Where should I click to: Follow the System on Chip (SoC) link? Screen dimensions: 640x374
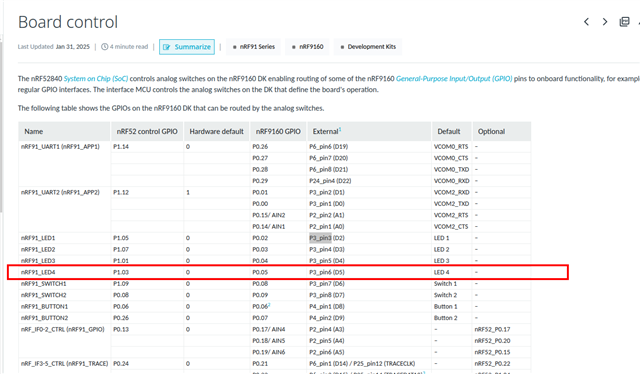point(96,78)
